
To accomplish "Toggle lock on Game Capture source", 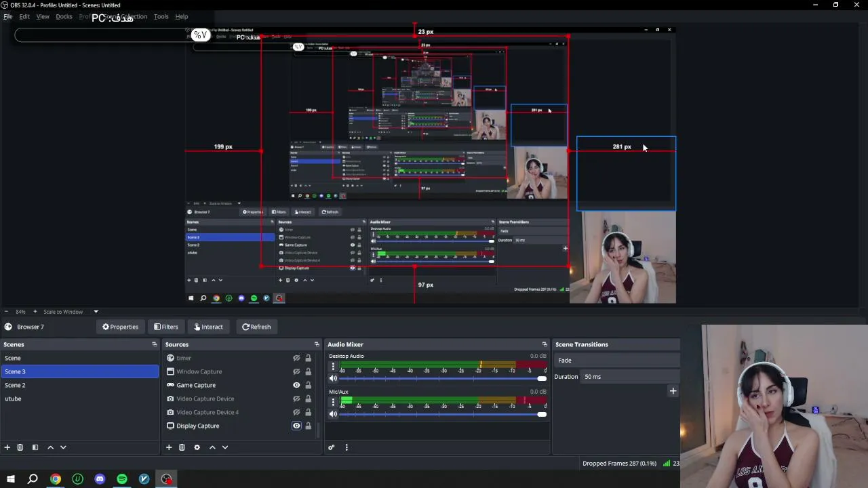I will coord(308,385).
